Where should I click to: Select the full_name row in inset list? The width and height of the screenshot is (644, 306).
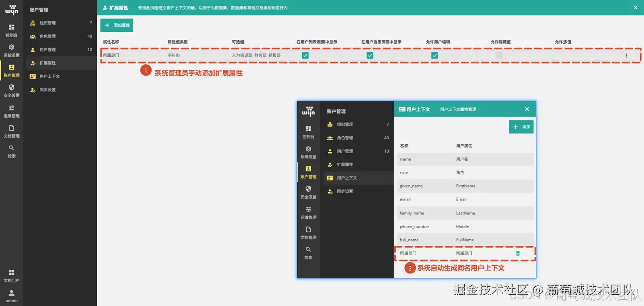465,240
